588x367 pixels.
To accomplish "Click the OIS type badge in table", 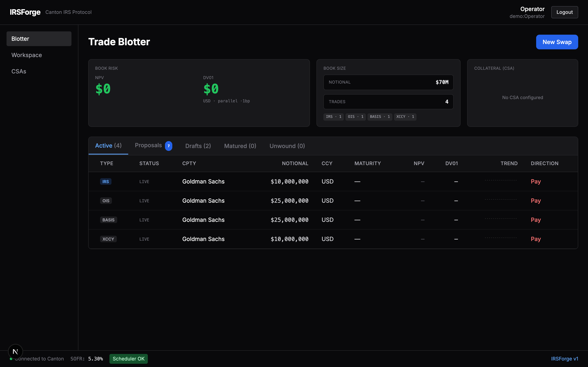I will click(106, 201).
